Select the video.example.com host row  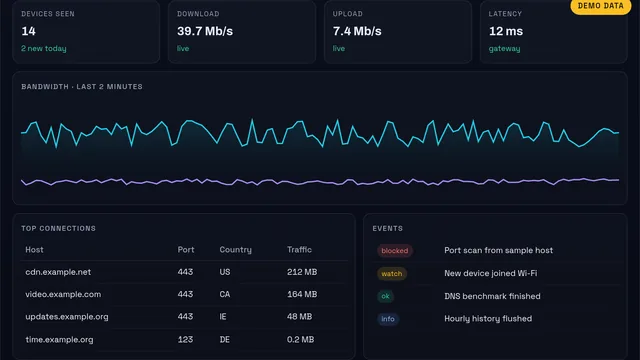tap(184, 294)
